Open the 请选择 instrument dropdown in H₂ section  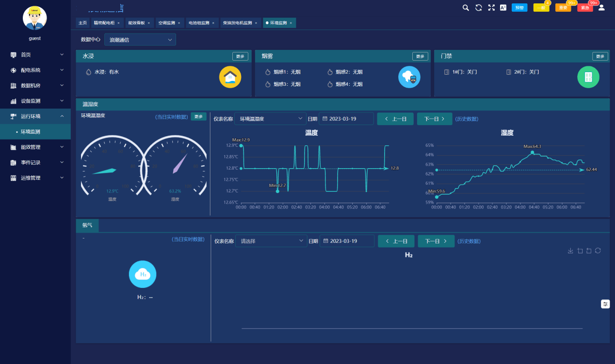point(271,241)
